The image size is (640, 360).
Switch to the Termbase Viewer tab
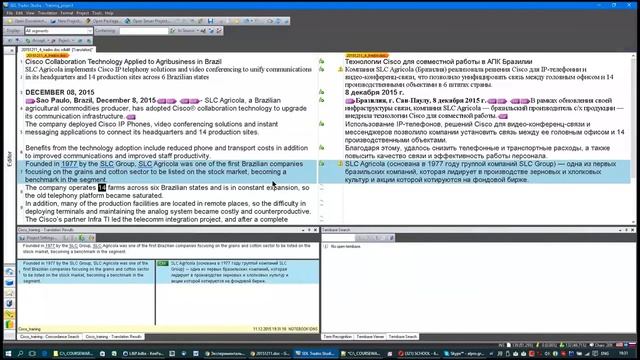click(x=370, y=337)
